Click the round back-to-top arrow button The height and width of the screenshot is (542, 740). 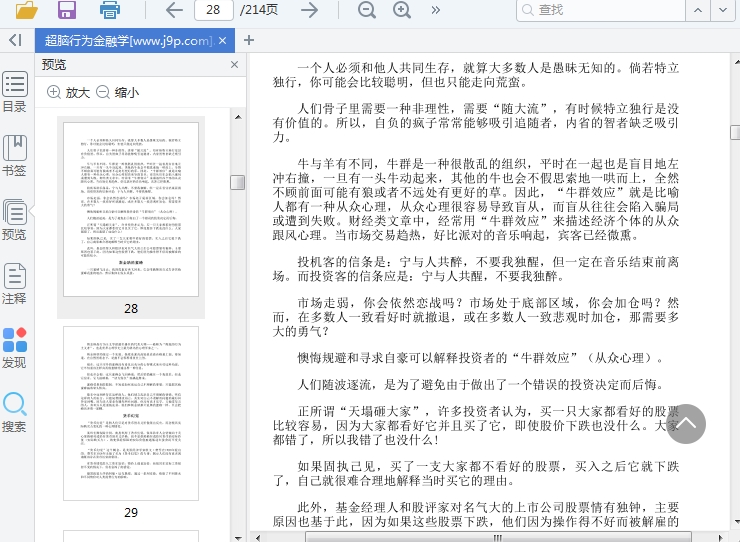tap(686, 424)
